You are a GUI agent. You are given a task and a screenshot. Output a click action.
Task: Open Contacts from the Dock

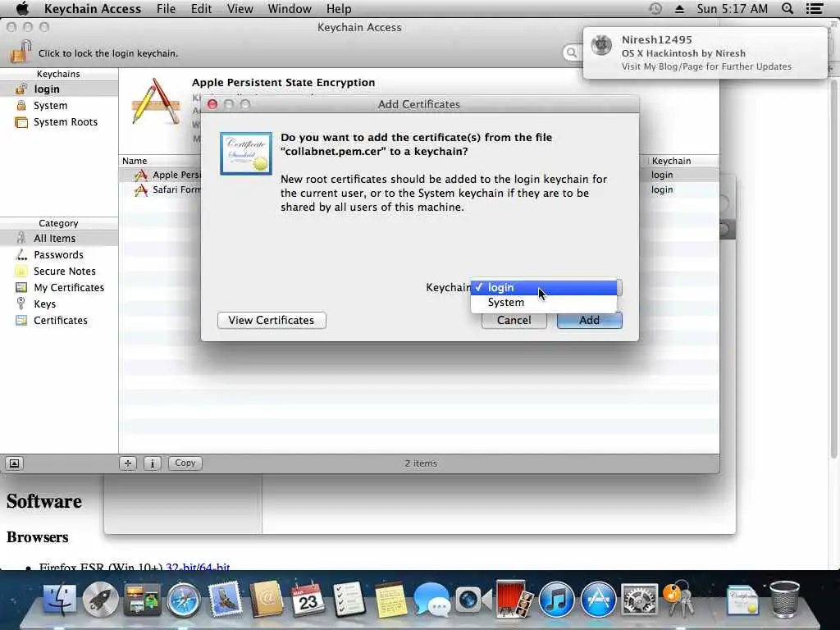[x=267, y=599]
